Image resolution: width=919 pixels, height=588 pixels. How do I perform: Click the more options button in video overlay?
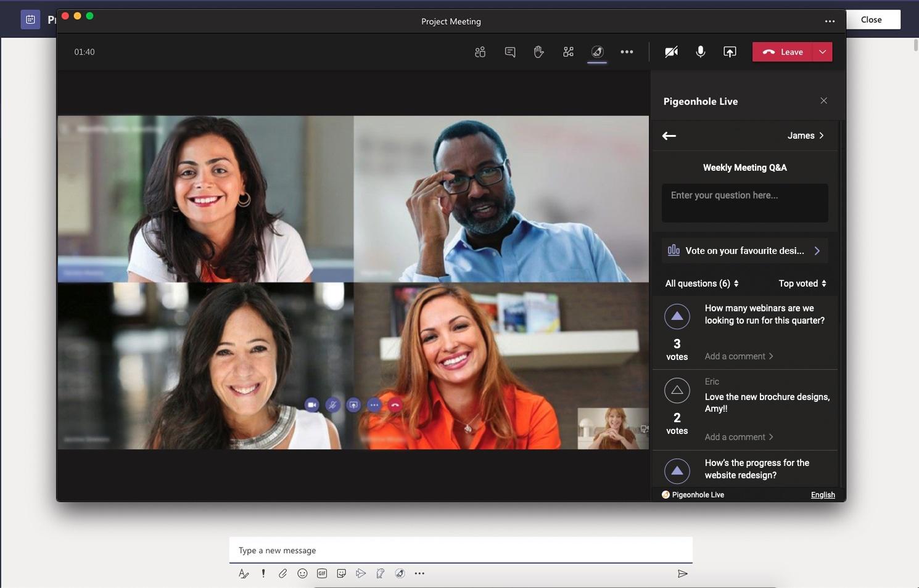374,405
